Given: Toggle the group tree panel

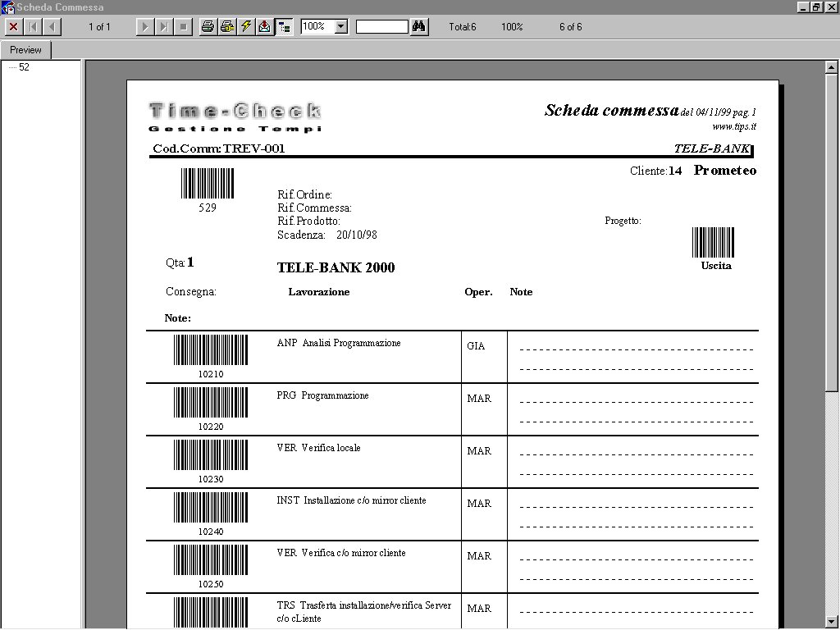Looking at the screenshot, I should (x=285, y=26).
